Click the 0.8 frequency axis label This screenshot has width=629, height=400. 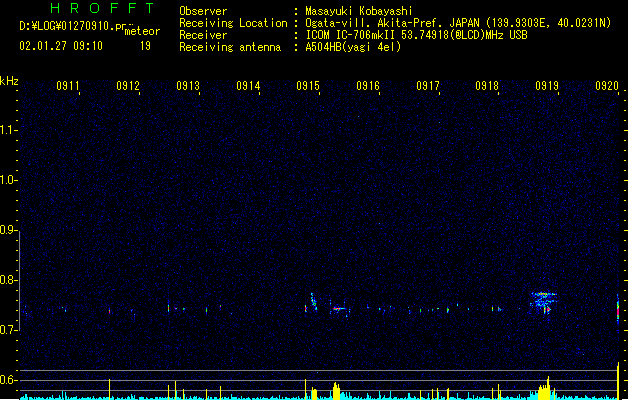coord(8,280)
